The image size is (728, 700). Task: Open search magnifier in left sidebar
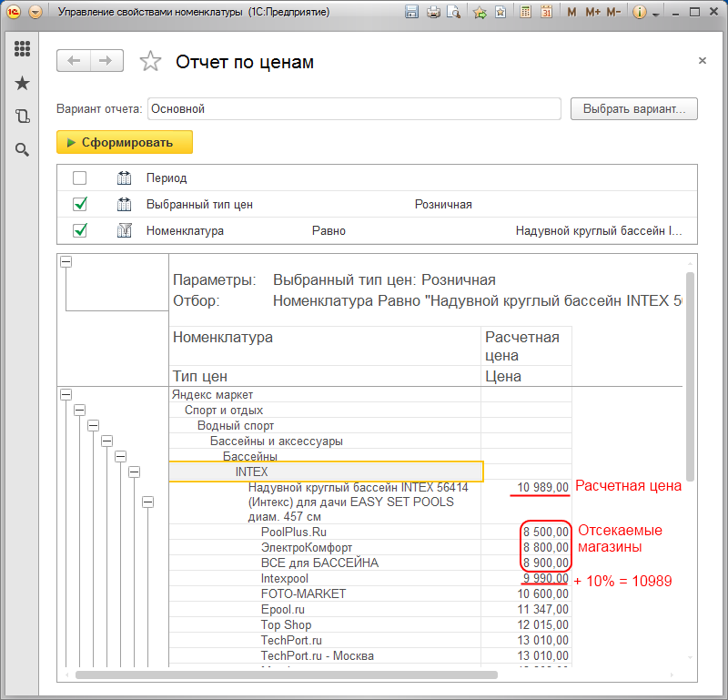(x=22, y=149)
